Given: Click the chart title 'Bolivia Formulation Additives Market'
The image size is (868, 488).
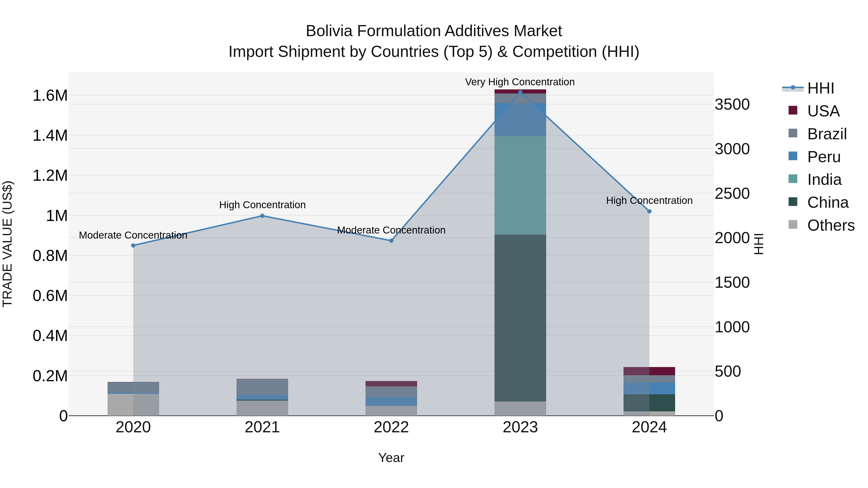Looking at the screenshot, I should click(434, 31).
